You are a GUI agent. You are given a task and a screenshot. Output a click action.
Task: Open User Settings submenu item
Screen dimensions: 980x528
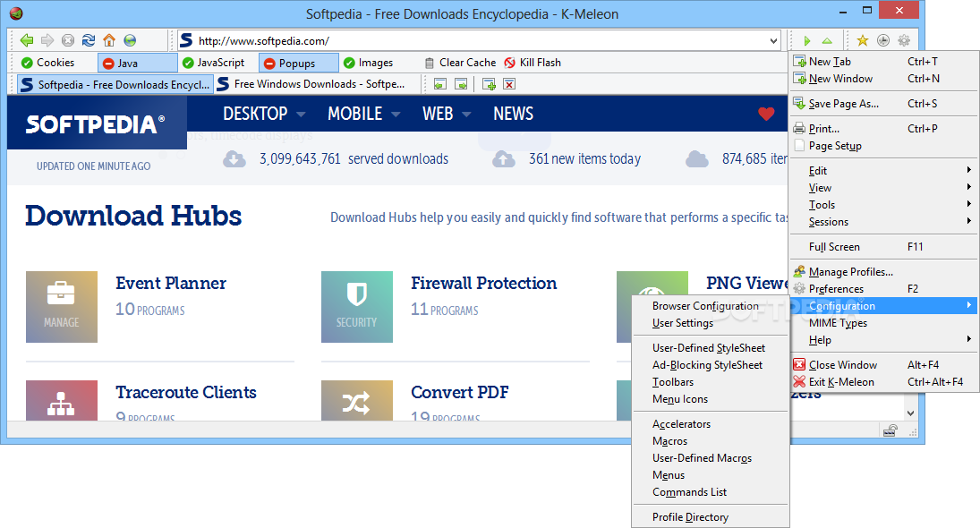(x=711, y=322)
